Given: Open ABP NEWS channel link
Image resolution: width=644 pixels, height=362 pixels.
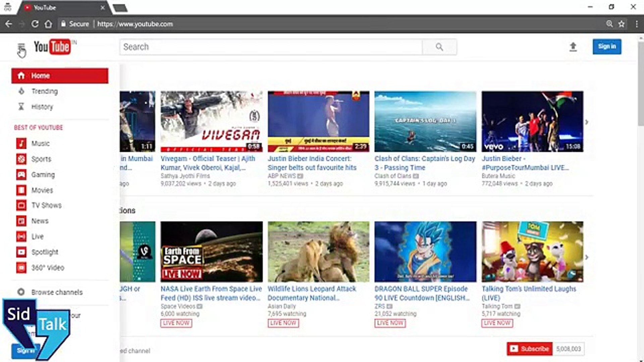Looking at the screenshot, I should pos(282,176).
